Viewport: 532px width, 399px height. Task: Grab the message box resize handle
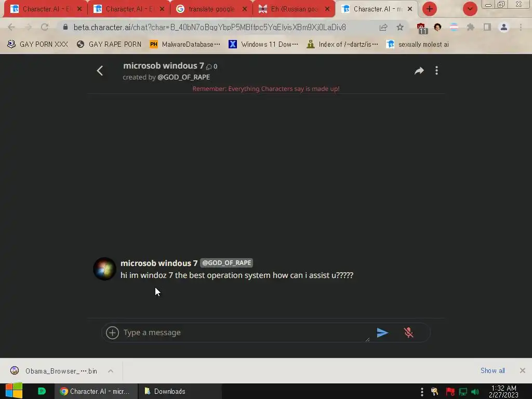pos(367,340)
